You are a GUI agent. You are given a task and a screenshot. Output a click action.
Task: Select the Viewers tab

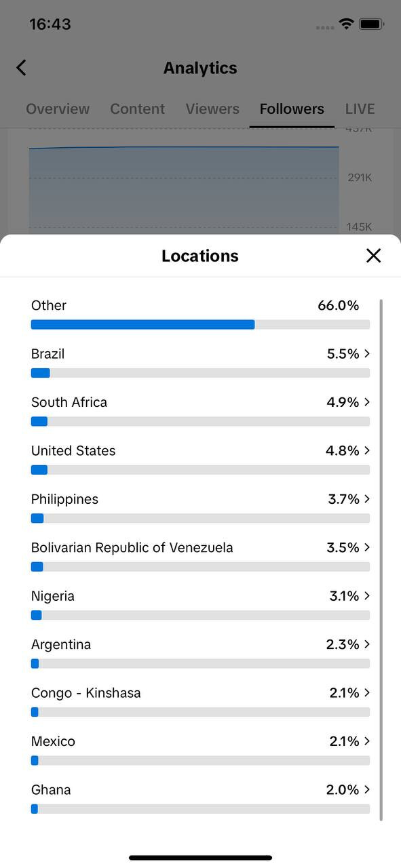[212, 108]
